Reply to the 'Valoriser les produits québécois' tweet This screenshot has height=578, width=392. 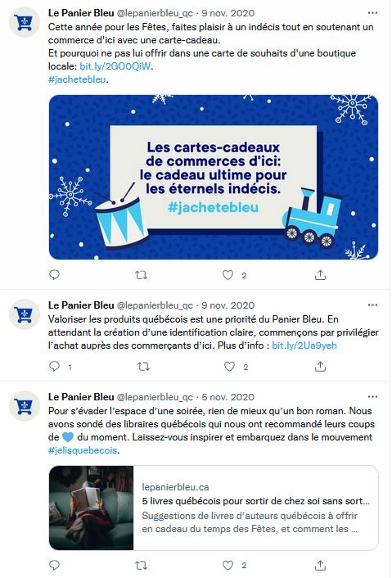click(55, 367)
